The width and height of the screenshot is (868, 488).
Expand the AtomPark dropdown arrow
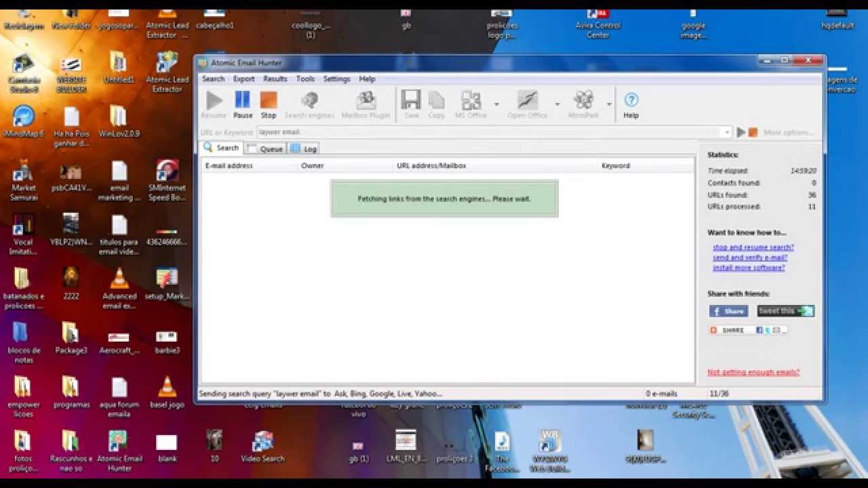tap(609, 104)
